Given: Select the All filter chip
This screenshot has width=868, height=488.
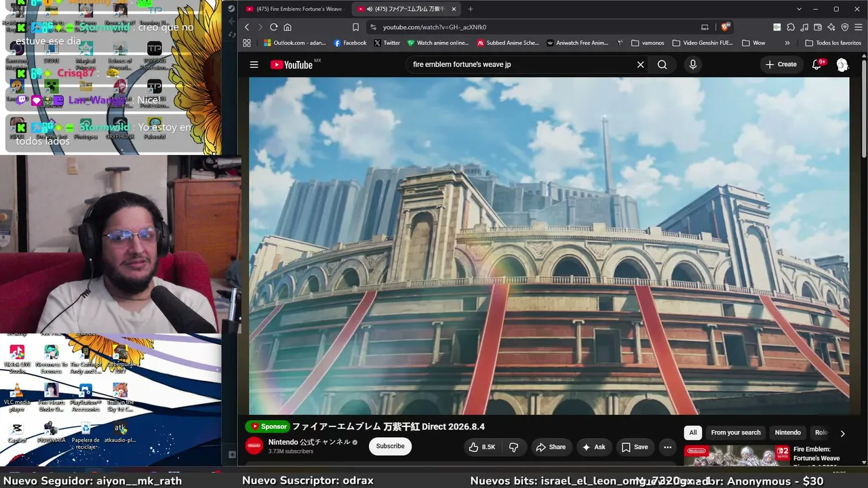Looking at the screenshot, I should (693, 432).
